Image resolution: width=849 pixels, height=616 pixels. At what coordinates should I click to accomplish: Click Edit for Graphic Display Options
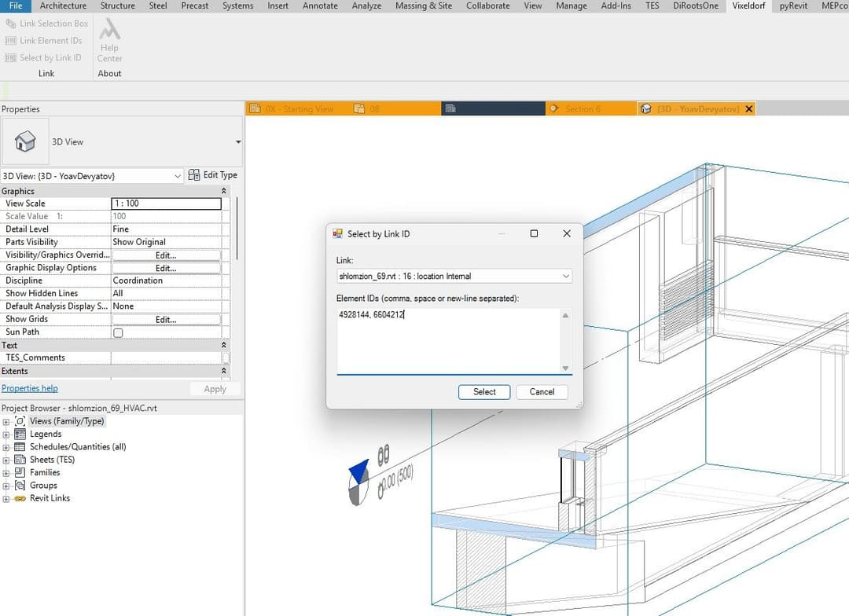166,268
